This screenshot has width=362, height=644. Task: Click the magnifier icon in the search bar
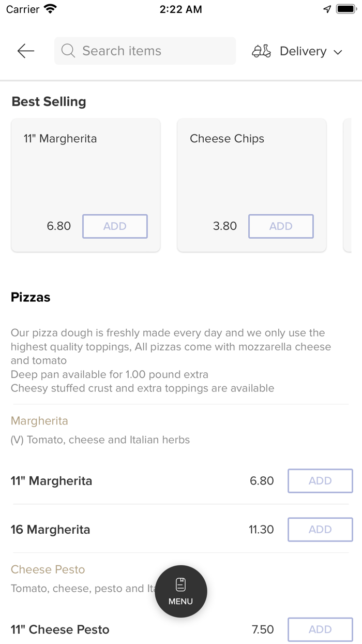68,51
